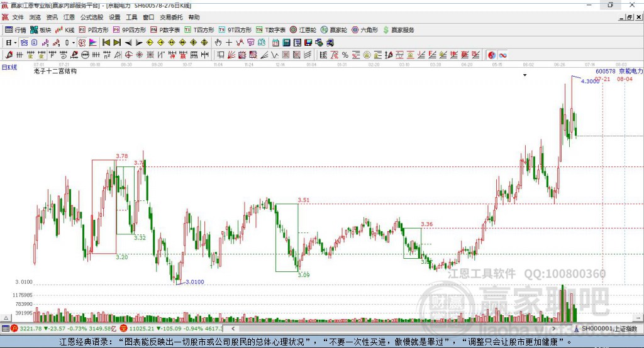This screenshot has width=644, height=348.
Task: Select the crosshair cursor tool
Action: point(229,43)
